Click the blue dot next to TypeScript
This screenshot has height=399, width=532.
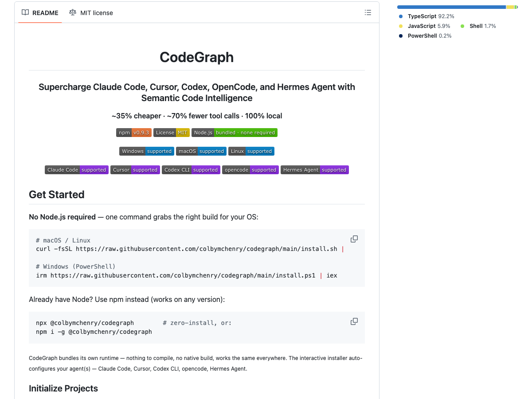point(401,16)
